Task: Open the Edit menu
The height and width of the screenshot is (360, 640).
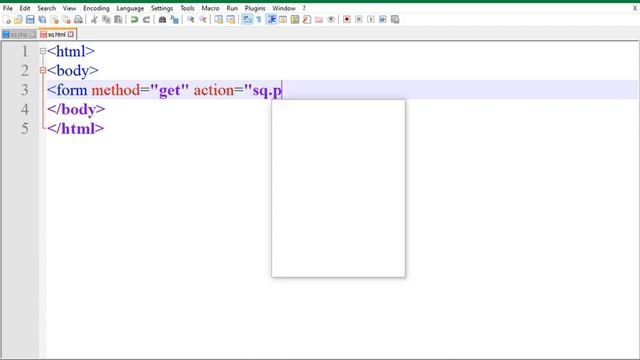Action: pyautogui.click(x=25, y=8)
